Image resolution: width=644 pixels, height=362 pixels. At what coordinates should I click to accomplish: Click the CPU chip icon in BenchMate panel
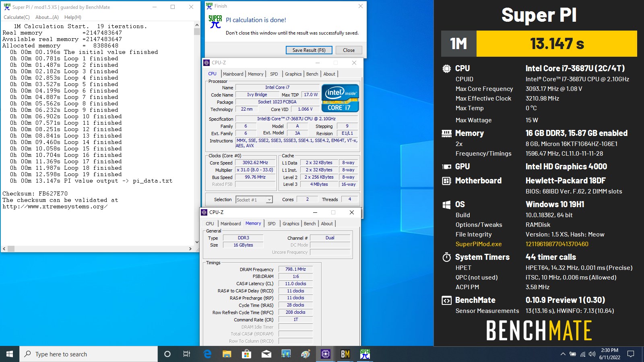point(446,68)
